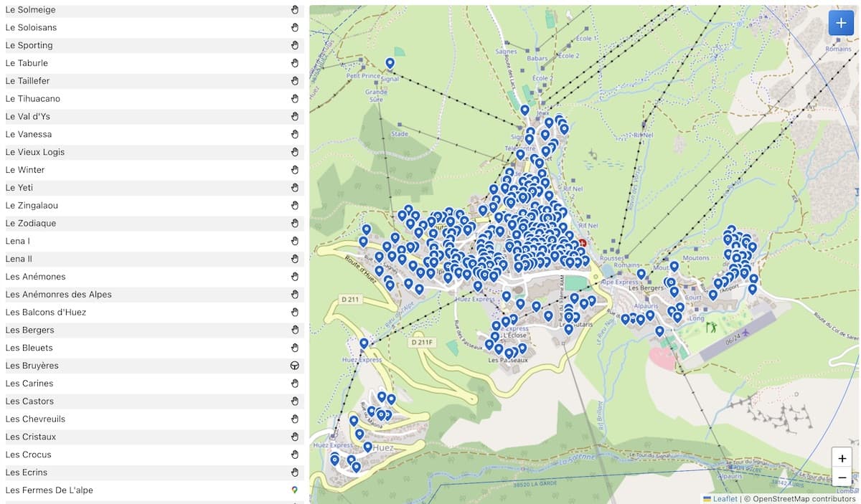
Task: Click the hand icon next to Le Winter
Action: coord(295,169)
